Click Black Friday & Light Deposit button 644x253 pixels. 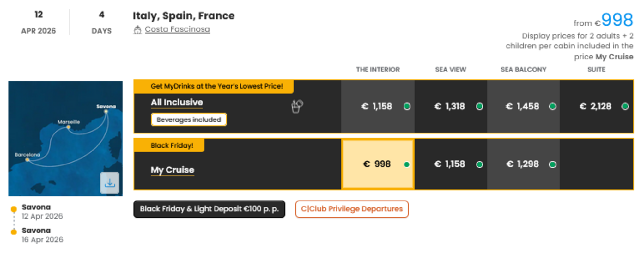pyautogui.click(x=209, y=209)
